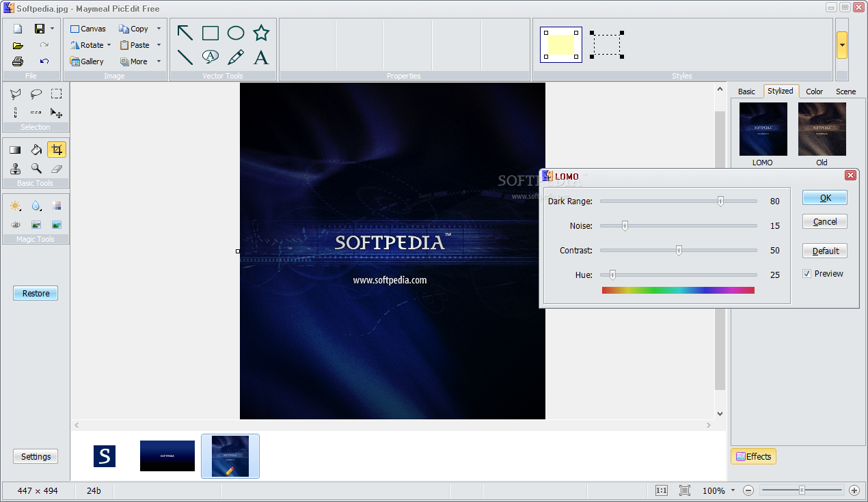Create a new file with blank page icon

point(18,29)
